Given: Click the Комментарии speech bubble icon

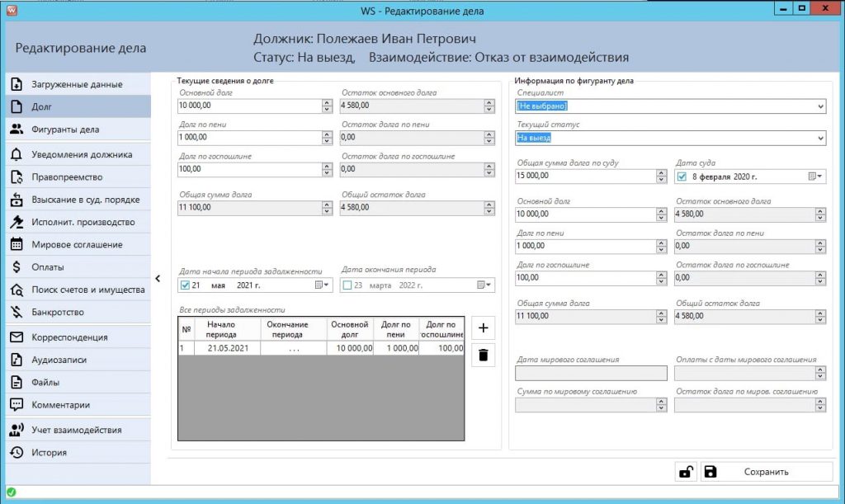Looking at the screenshot, I should (17, 405).
